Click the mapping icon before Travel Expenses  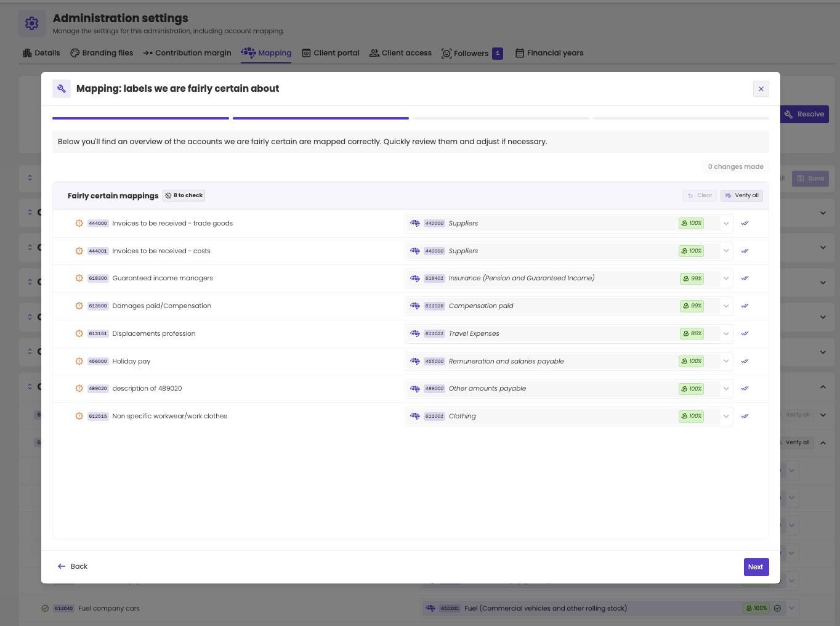point(415,334)
